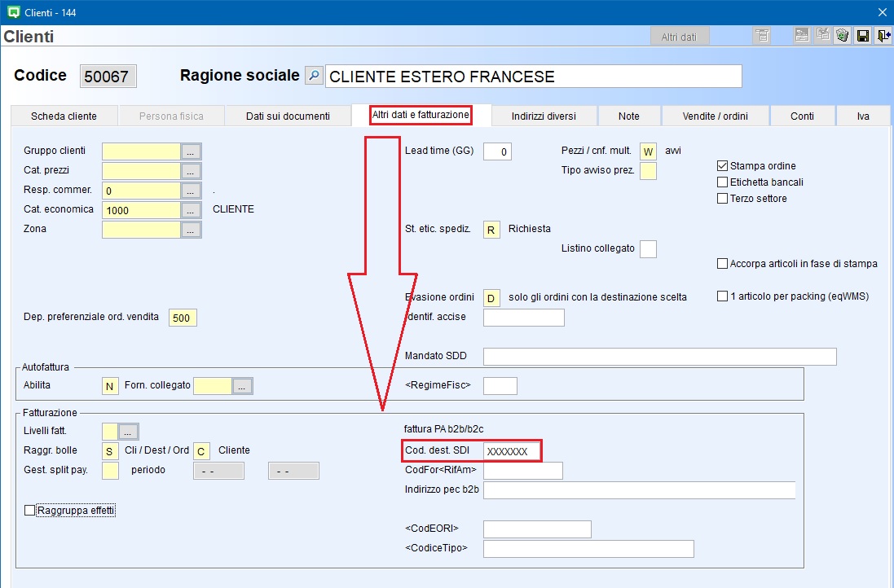
Task: Click the RegimeFisc field
Action: (x=500, y=386)
